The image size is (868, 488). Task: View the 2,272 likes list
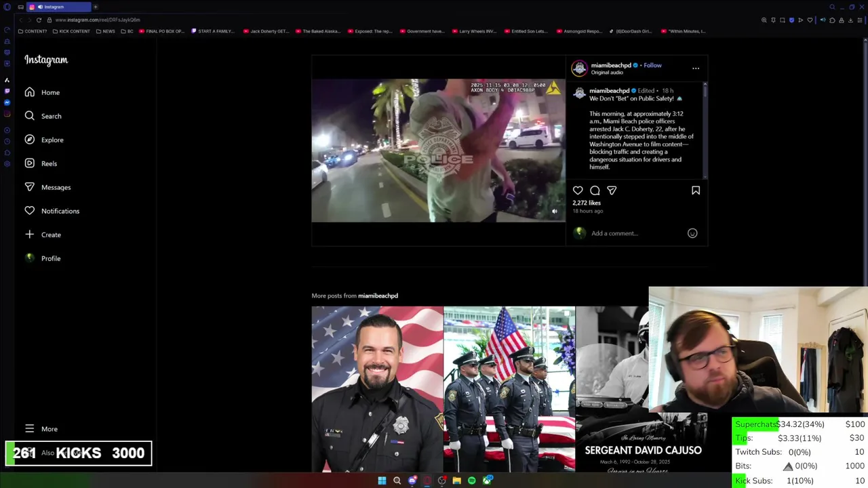point(587,203)
